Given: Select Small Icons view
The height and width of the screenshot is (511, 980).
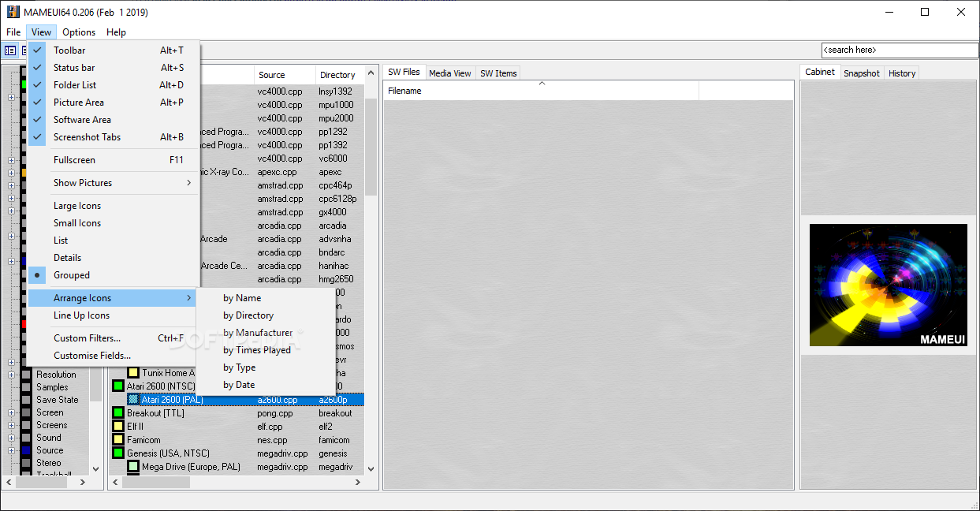Looking at the screenshot, I should [x=114, y=223].
